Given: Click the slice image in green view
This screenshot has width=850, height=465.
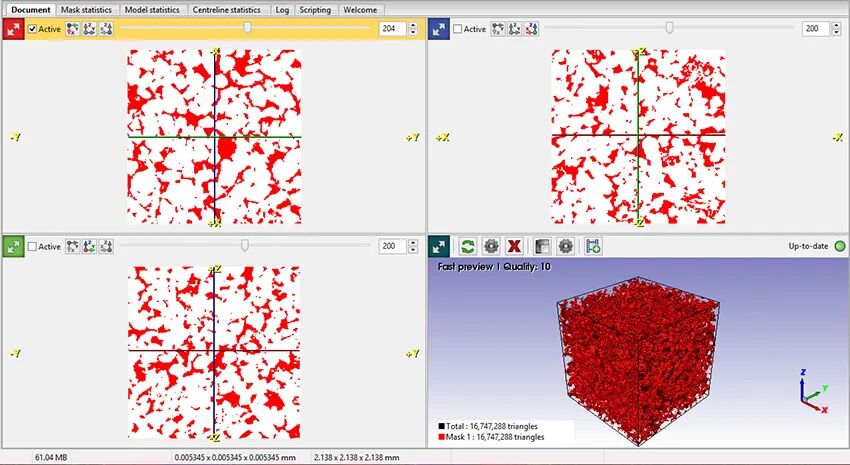Looking at the screenshot, I should 214,352.
